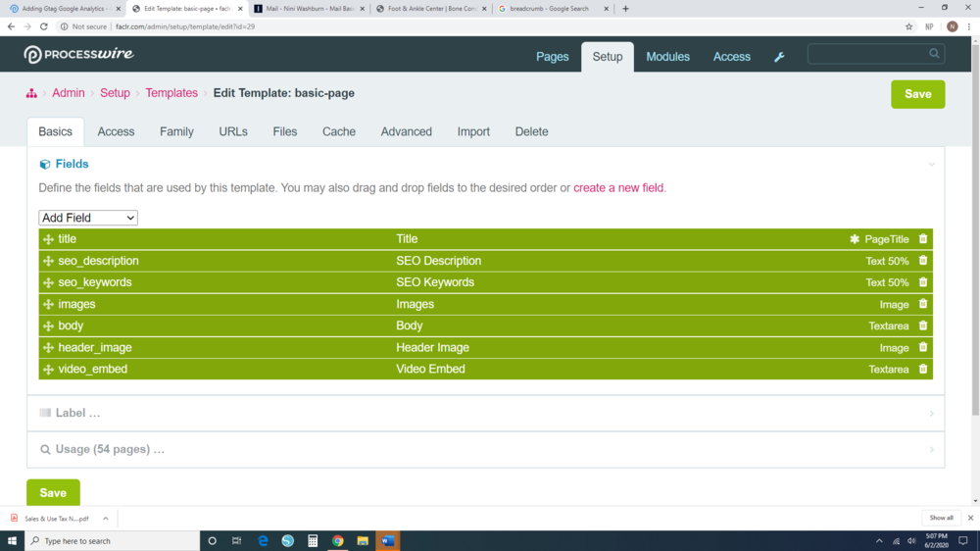980x551 pixels.
Task: Click the trash icon for seo_description field
Action: click(x=923, y=261)
